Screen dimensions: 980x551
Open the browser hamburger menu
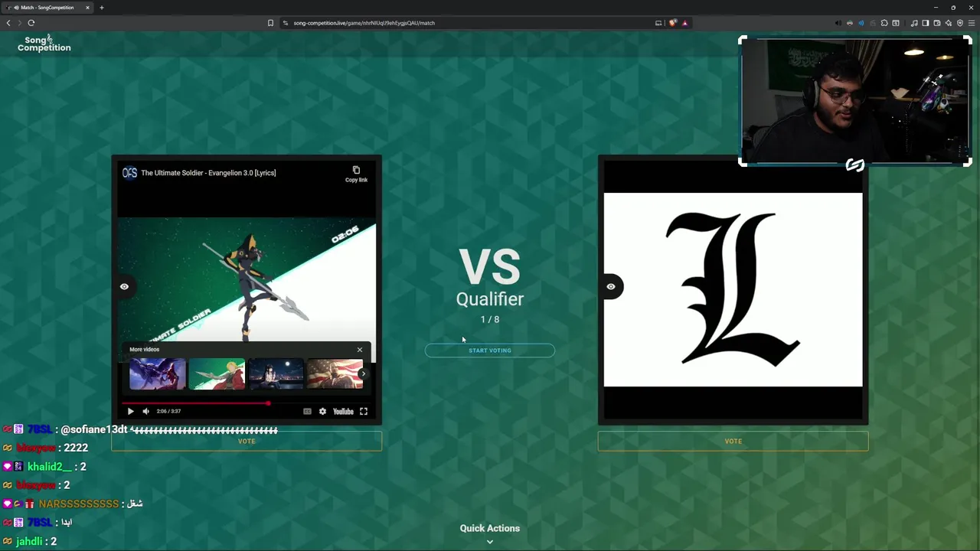point(972,23)
